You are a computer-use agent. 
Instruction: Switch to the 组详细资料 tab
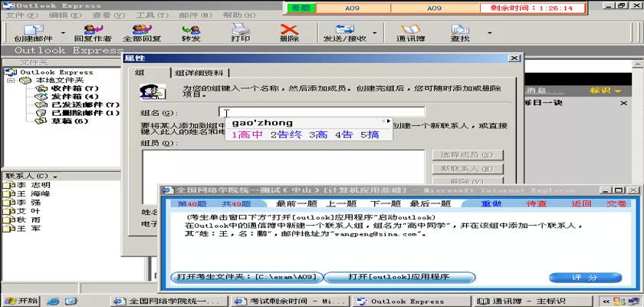pyautogui.click(x=199, y=73)
